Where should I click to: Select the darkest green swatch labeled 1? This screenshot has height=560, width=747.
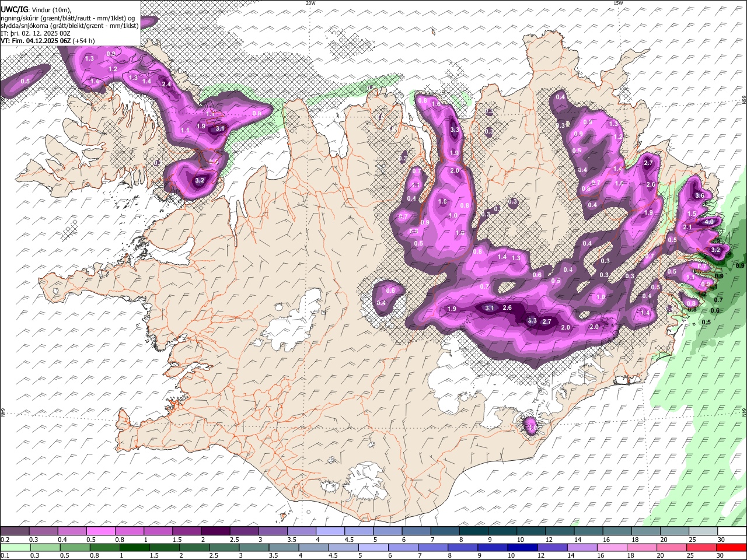coord(135,547)
